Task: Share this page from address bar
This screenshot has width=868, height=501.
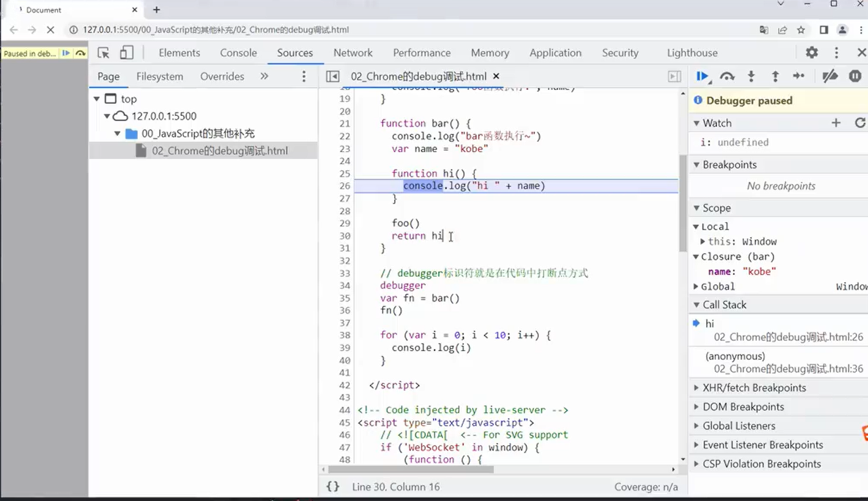Action: (782, 30)
